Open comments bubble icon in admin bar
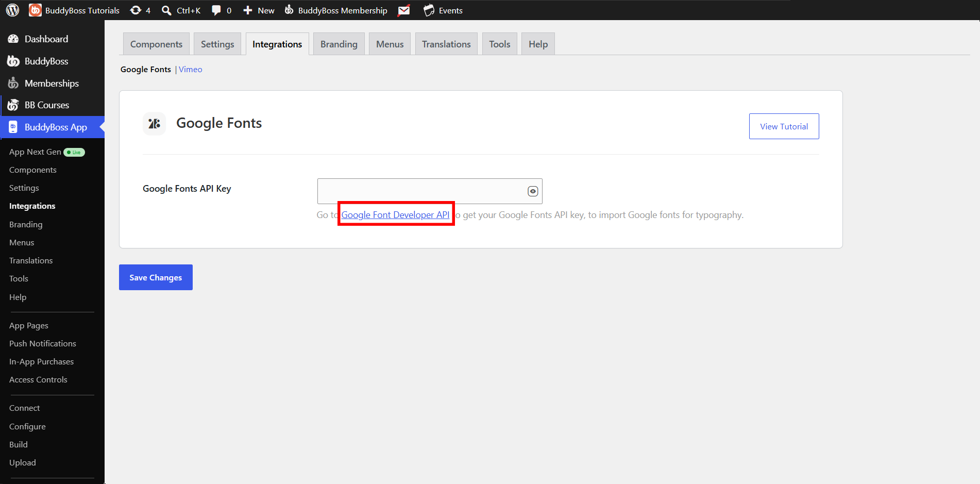This screenshot has height=484, width=980. click(216, 10)
